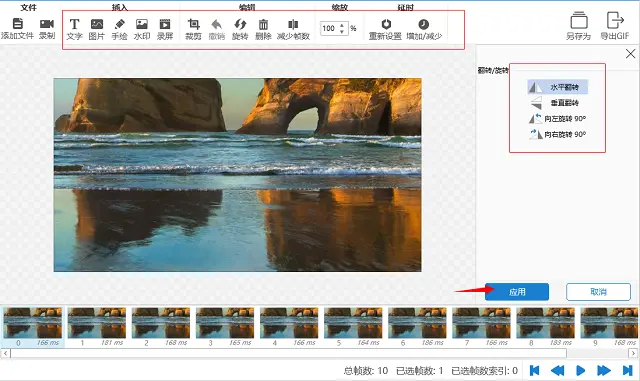The height and width of the screenshot is (381, 640).
Task: Select frame 3 thumbnail in timeline
Action: (225, 323)
